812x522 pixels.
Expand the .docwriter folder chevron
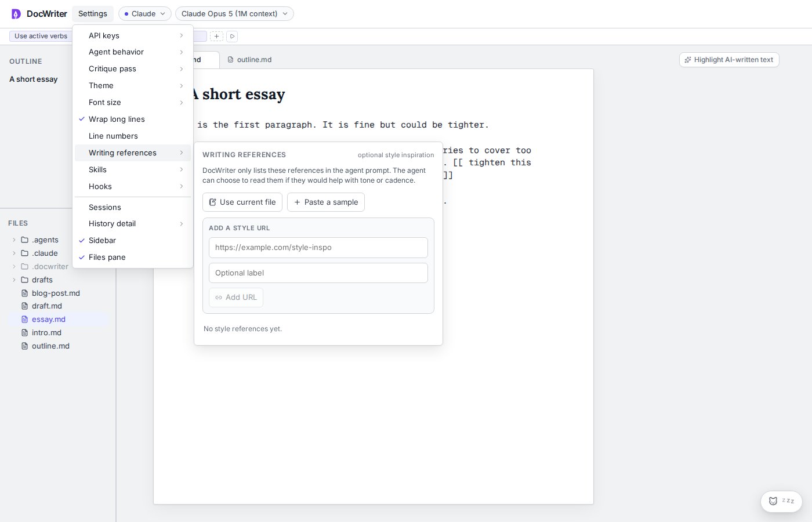14,267
